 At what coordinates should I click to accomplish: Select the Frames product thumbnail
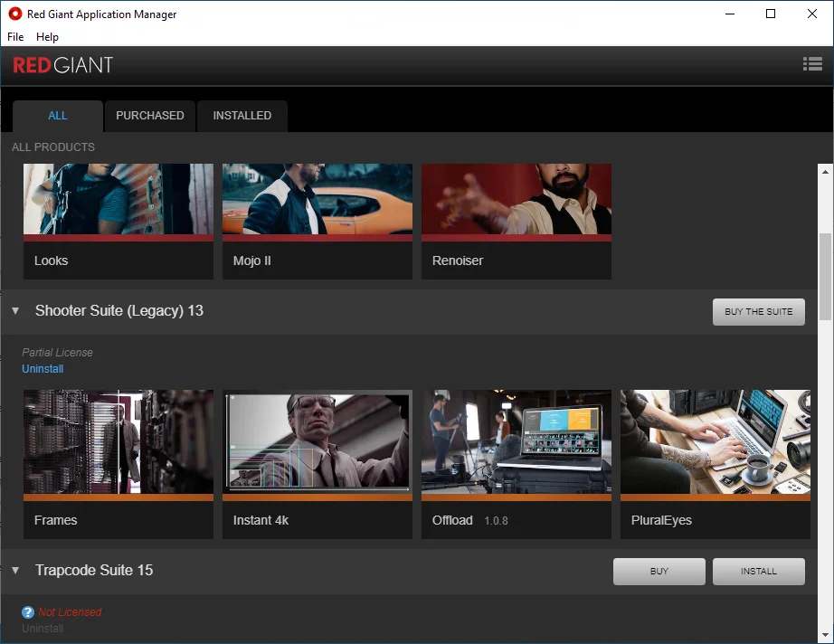pyautogui.click(x=118, y=442)
